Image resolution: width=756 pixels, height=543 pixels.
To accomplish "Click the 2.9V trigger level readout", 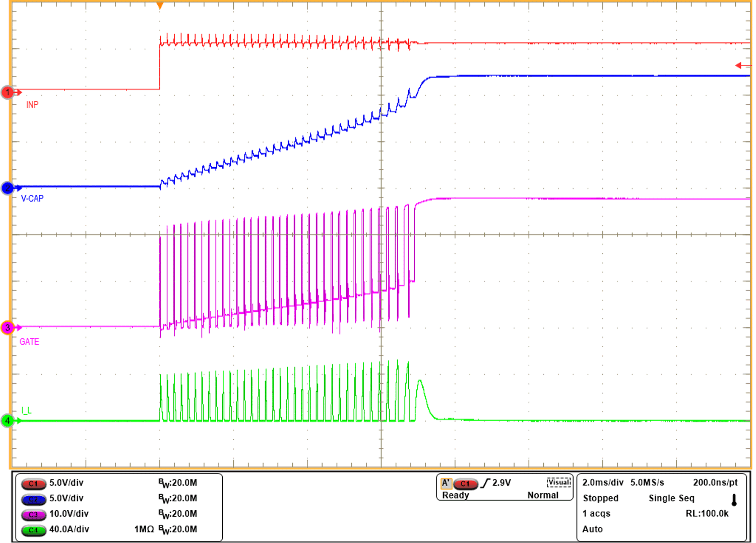I will click(x=501, y=483).
